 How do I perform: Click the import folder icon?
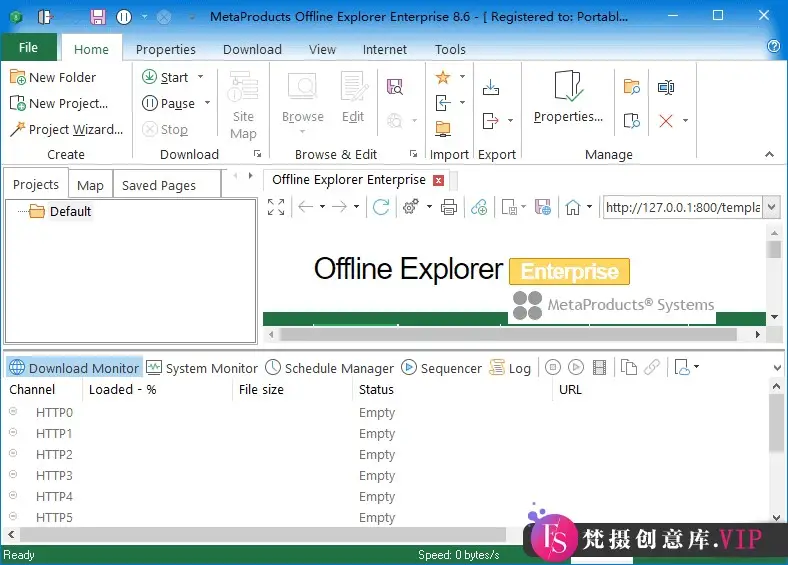[443, 129]
